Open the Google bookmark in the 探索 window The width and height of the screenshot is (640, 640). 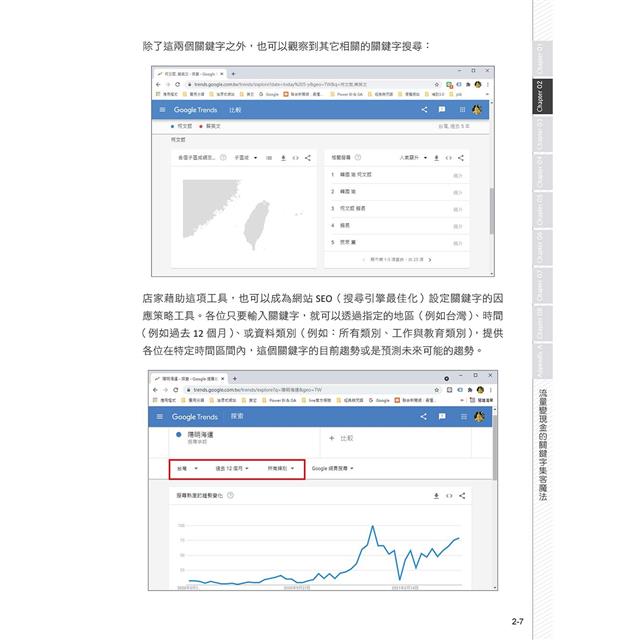point(380,400)
